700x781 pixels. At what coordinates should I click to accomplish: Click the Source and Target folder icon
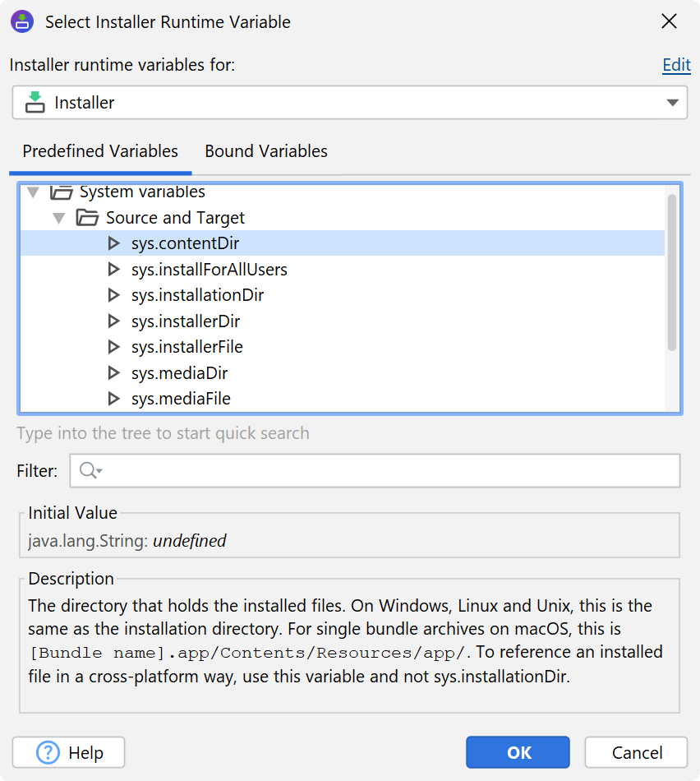pos(87,218)
